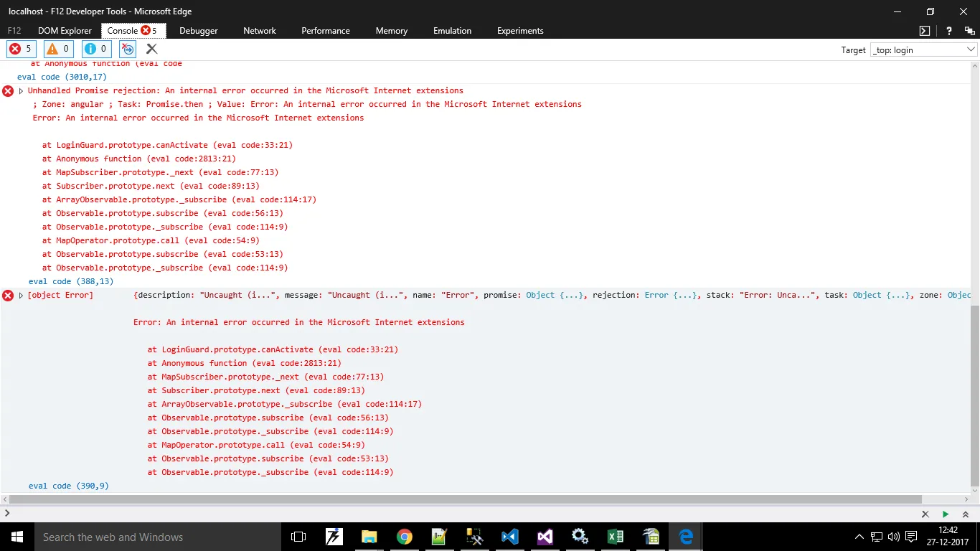This screenshot has height=551, width=980.
Task: Inspect the promise Object {...} value
Action: point(555,296)
